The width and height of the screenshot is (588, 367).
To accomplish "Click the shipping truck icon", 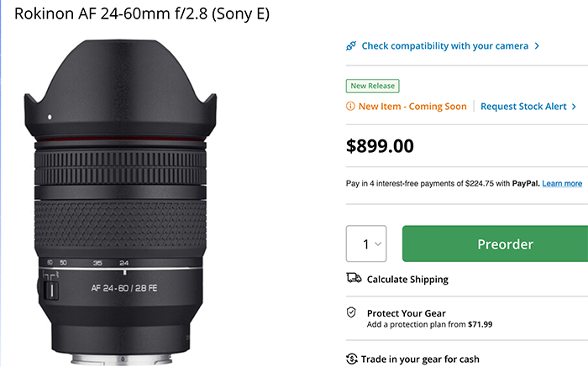I will coord(353,279).
